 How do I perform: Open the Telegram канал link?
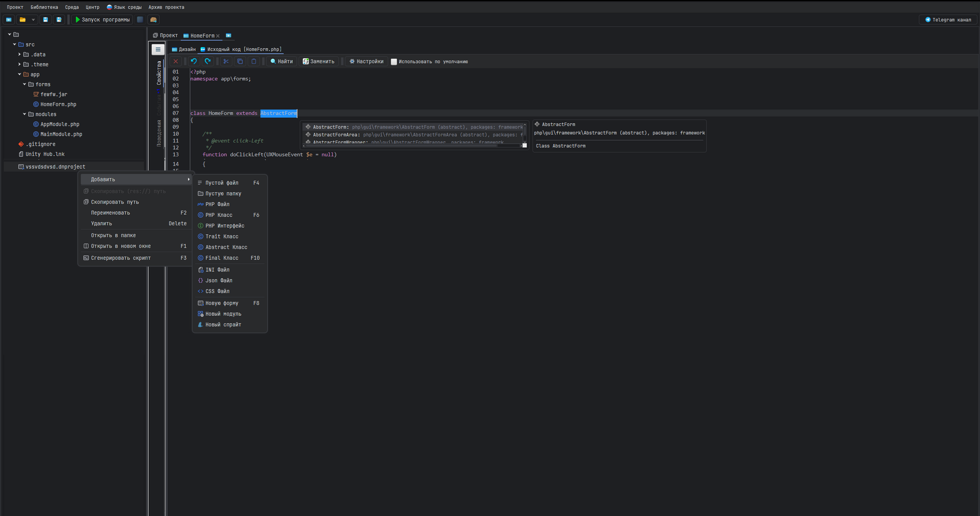948,20
